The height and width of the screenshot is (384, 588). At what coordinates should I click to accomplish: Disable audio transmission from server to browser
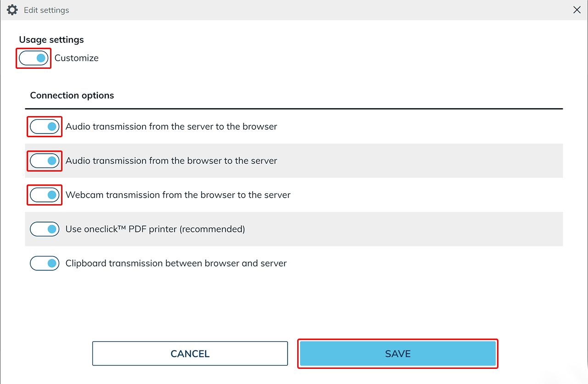pos(45,126)
